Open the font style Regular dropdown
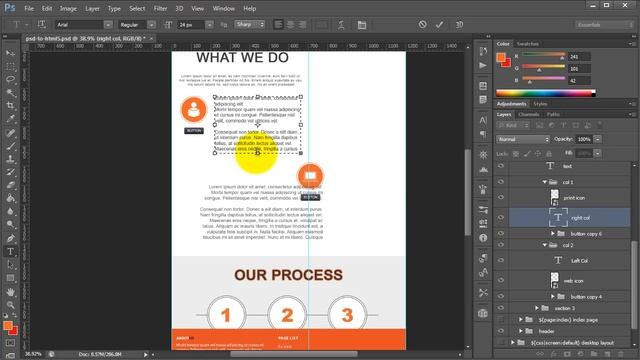Image resolution: width=640 pixels, height=360 pixels. pos(151,25)
